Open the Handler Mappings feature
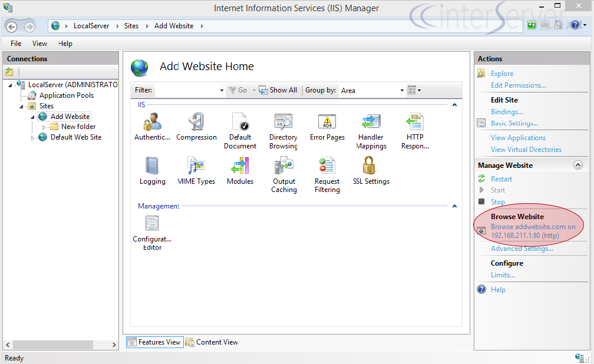 click(x=371, y=131)
